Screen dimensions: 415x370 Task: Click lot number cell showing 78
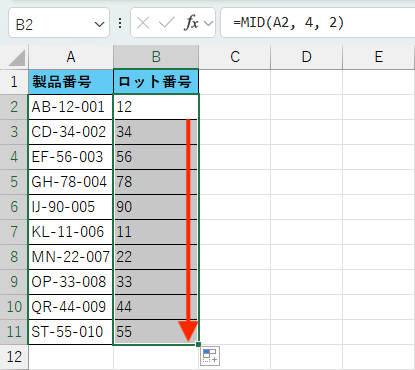pos(156,182)
